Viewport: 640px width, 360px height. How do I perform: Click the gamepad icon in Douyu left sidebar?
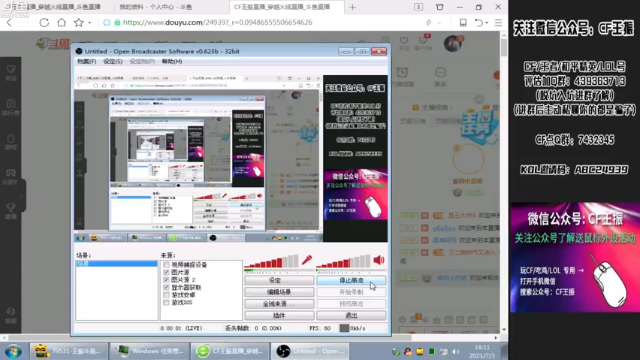(x=11, y=173)
